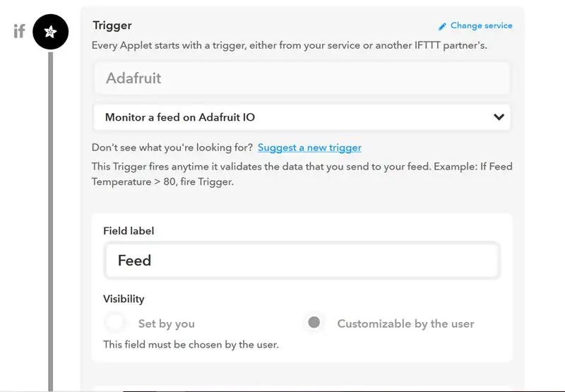Click the Every Applet starts with a trigger sentence
Viewport: 565px width, 392px height.
pyautogui.click(x=290, y=45)
